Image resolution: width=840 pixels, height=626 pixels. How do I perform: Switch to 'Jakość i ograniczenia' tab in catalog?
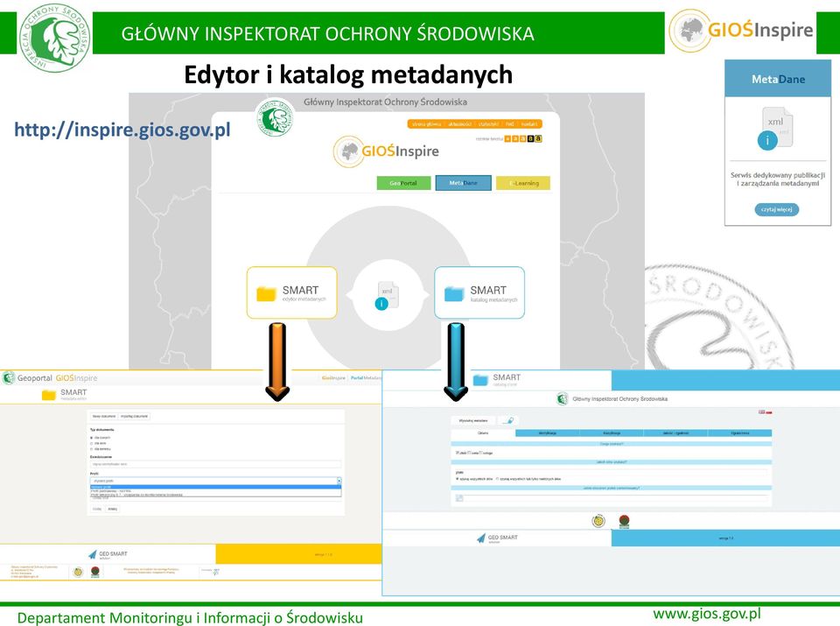[x=675, y=433]
